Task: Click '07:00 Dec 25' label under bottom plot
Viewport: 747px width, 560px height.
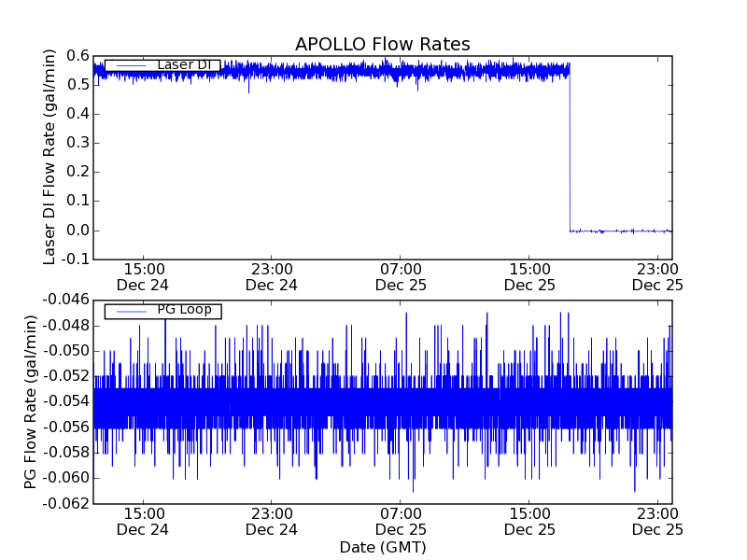Action: 401,522
